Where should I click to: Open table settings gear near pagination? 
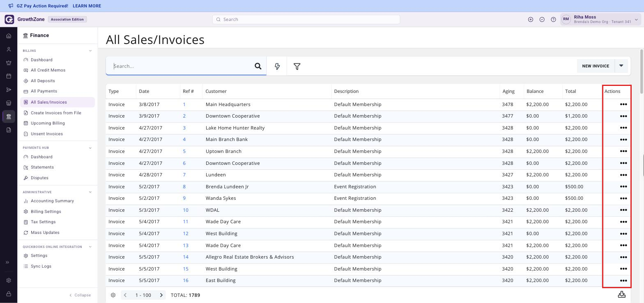click(x=113, y=295)
